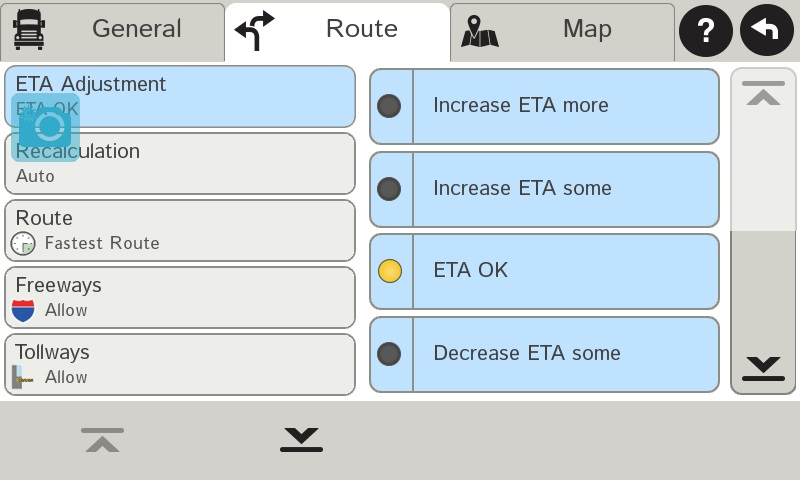800x480 pixels.
Task: Expand the Route type setting
Action: 180,230
